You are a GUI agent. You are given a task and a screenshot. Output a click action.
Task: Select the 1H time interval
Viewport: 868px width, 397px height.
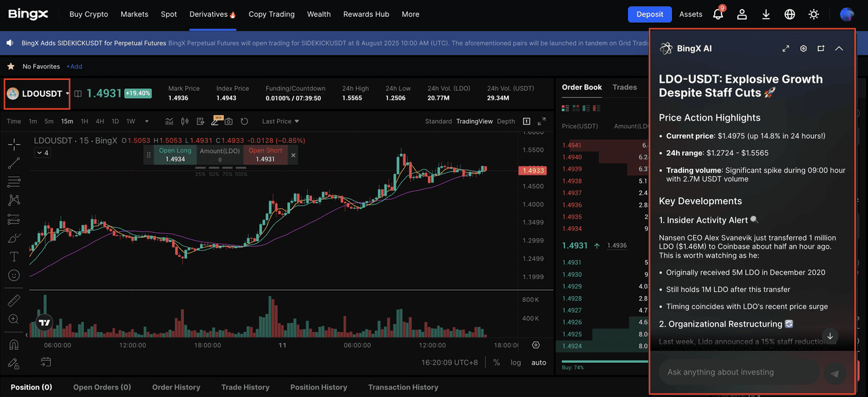pyautogui.click(x=85, y=121)
